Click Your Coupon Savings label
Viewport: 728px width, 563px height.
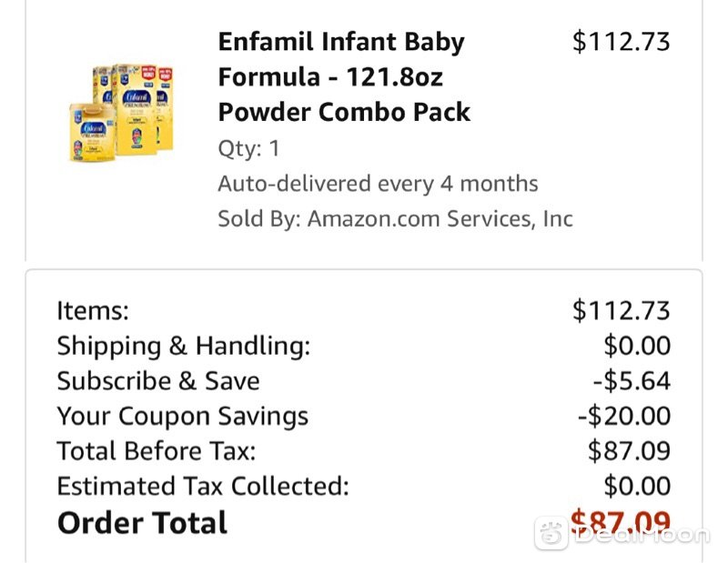coord(183,417)
